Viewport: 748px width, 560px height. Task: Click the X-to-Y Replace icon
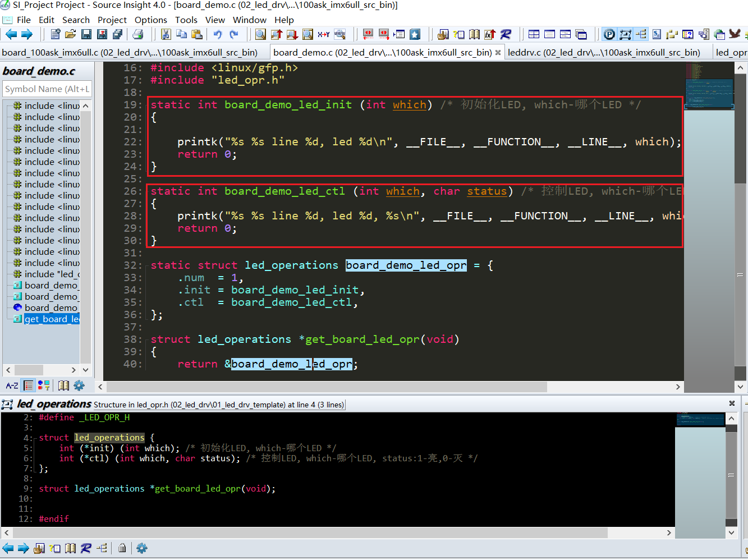pyautogui.click(x=323, y=34)
